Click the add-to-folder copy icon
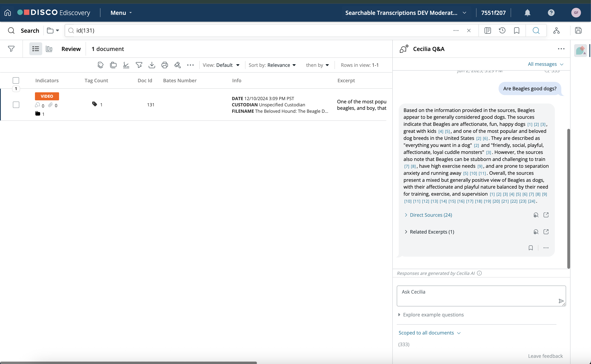The height and width of the screenshot is (364, 591). (113, 65)
